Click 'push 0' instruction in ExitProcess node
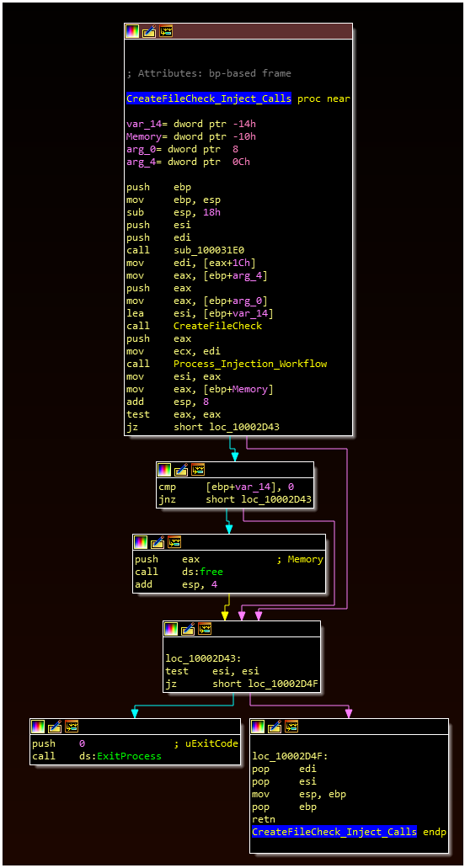Image resolution: width=465 pixels, height=868 pixels. point(58,744)
